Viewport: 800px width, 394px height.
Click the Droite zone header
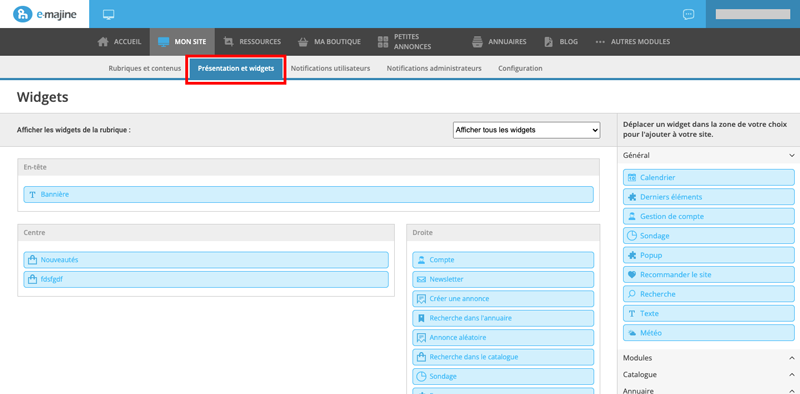[x=503, y=232]
